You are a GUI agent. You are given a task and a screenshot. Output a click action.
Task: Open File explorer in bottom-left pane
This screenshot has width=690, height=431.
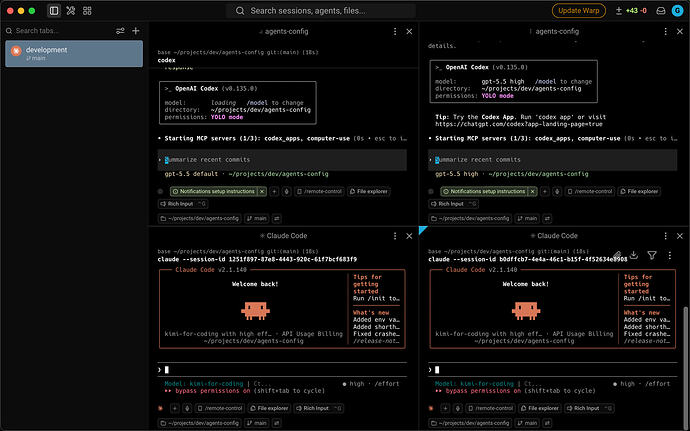[x=269, y=408]
